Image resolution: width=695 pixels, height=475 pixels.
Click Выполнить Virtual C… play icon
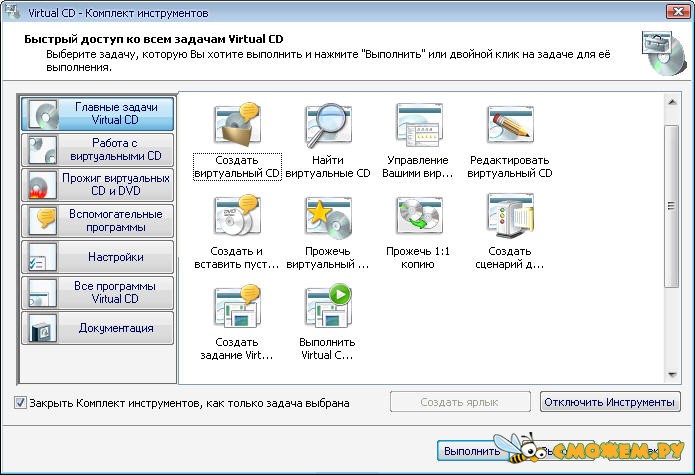coord(328,307)
